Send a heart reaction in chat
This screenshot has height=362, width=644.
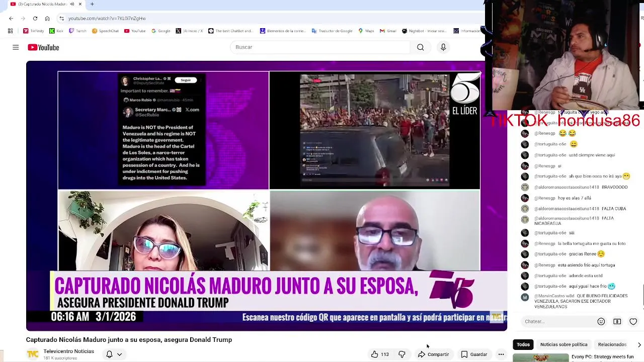coord(633,321)
